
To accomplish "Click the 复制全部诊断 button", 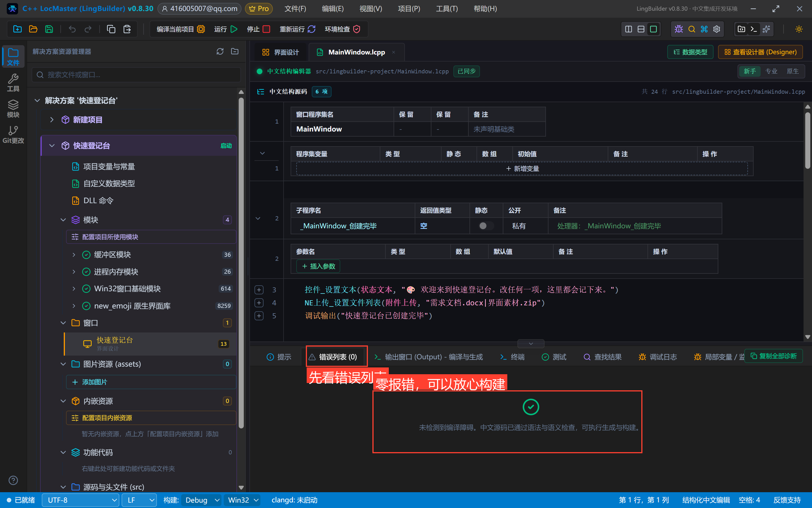I will pyautogui.click(x=773, y=356).
